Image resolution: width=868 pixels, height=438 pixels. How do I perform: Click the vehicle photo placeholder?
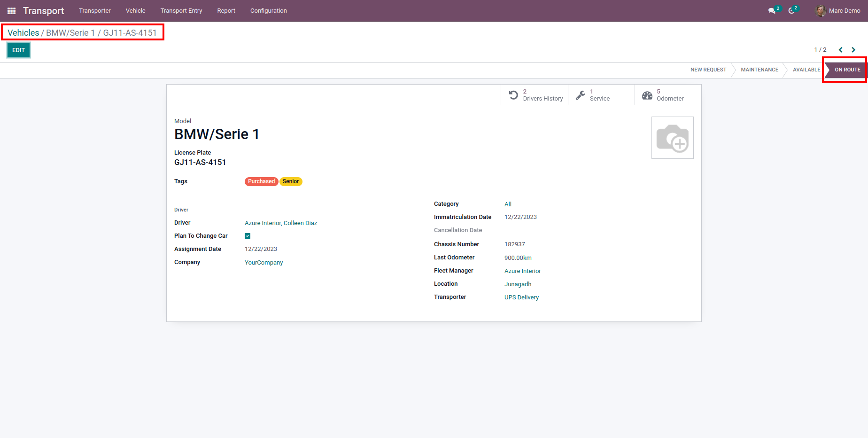coord(673,138)
